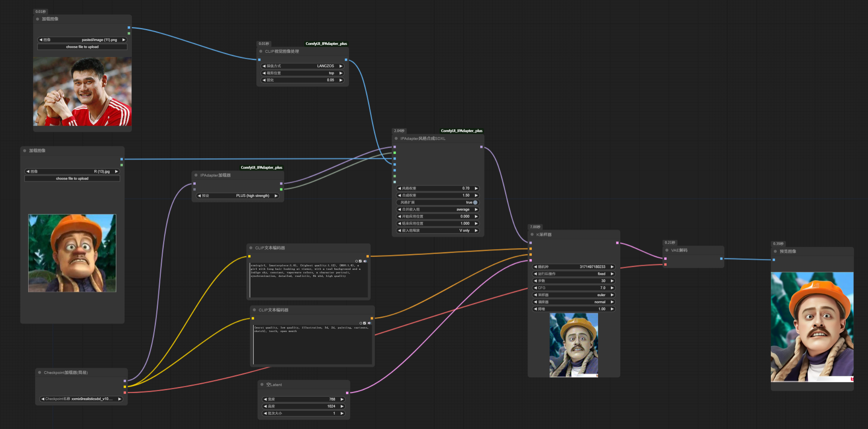
Task: Toggle the 风格扩展 true switch
Action: pyautogui.click(x=475, y=203)
